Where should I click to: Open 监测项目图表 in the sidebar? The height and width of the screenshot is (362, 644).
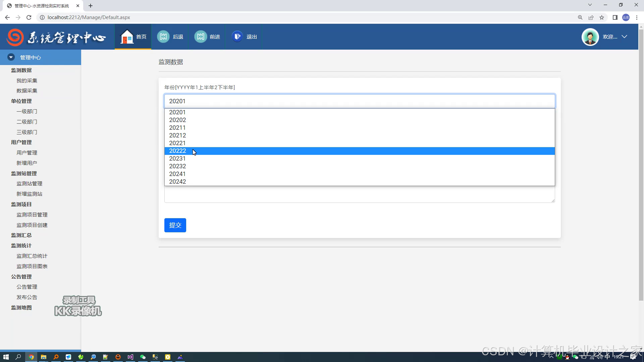tap(32, 266)
